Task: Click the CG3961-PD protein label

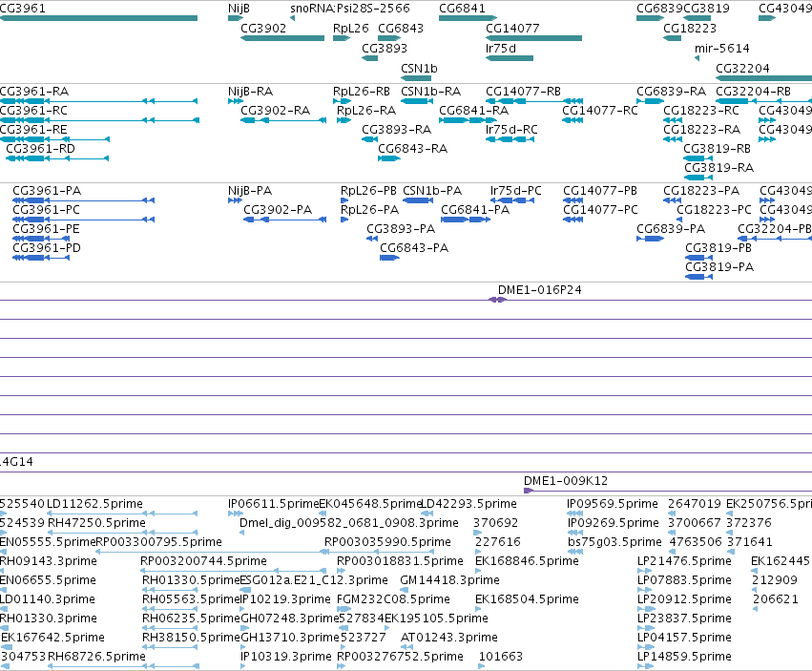Action: [47, 248]
